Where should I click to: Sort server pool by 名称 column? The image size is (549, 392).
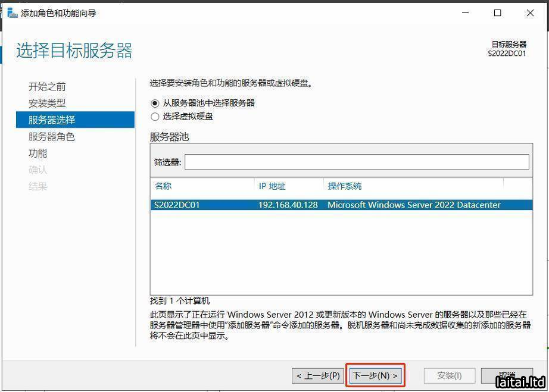click(163, 186)
